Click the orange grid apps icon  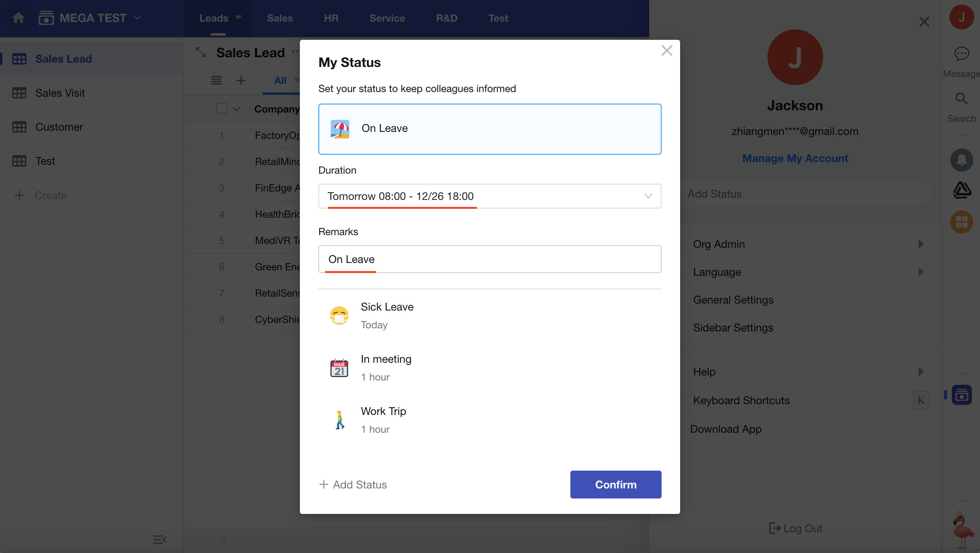pos(961,222)
